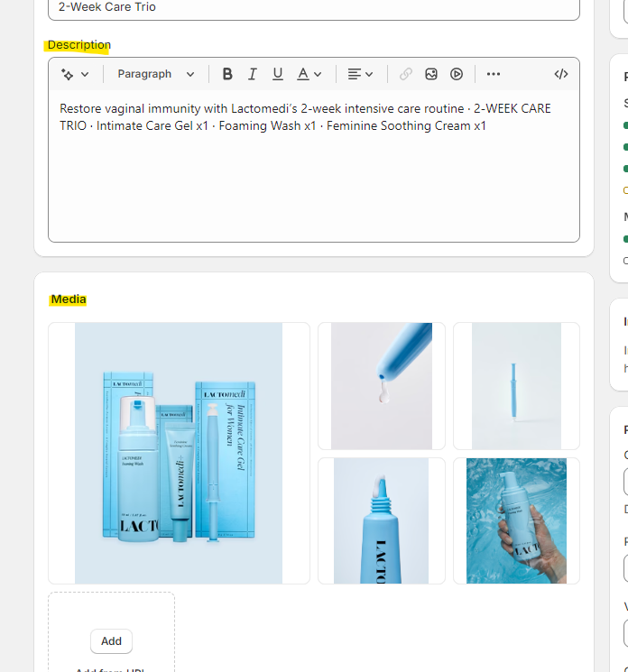628x672 pixels.
Task: Click the insert link icon
Action: pyautogui.click(x=405, y=74)
